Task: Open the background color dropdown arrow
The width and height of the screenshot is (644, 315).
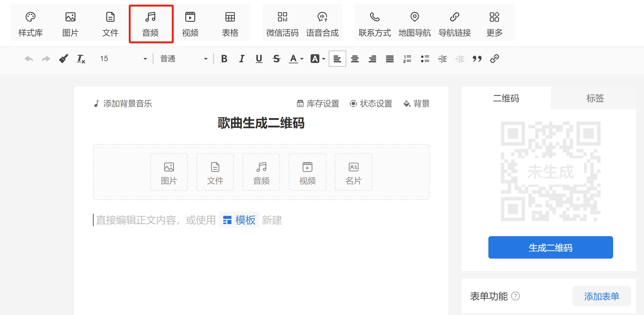Action: pos(324,59)
